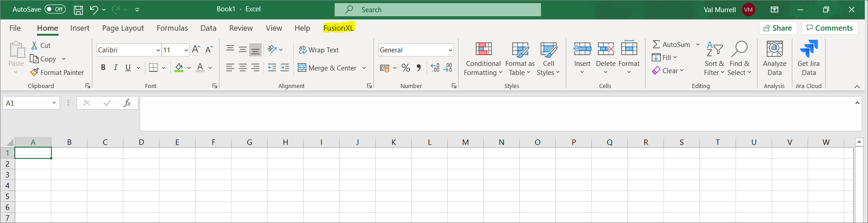Apply percent style to the cell
The image size is (868, 223).
(405, 68)
